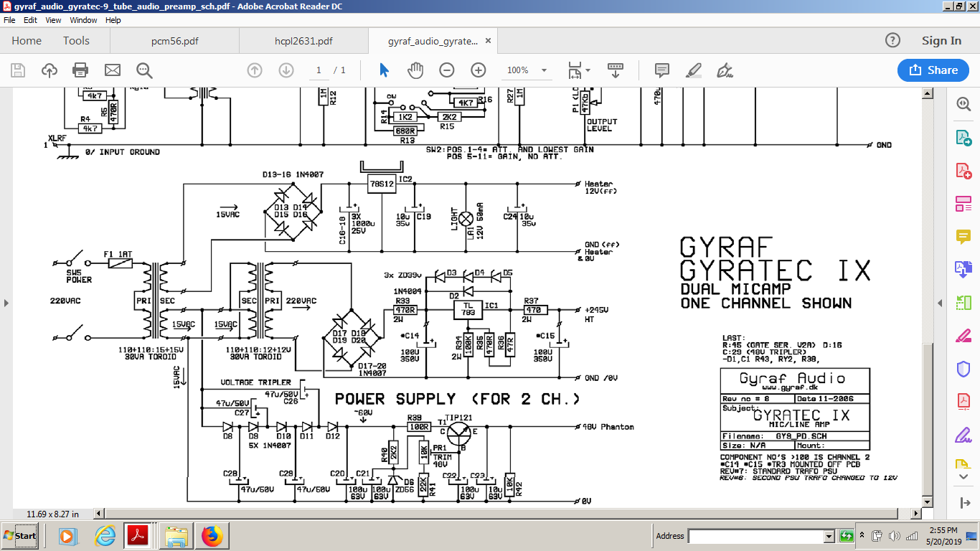The height and width of the screenshot is (551, 980).
Task: Open the Edit menu
Action: (30, 20)
